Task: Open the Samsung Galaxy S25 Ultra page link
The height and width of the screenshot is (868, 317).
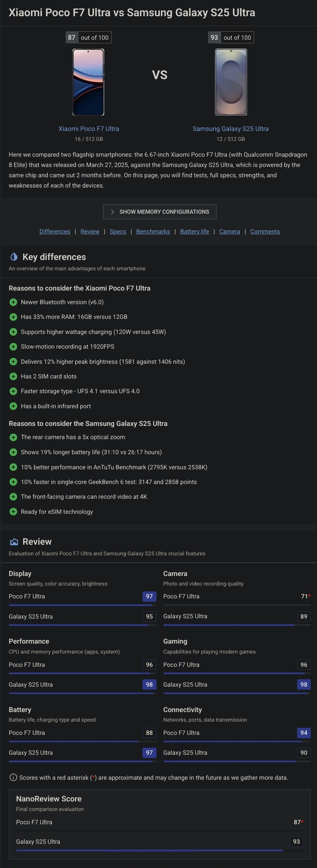Action: (231, 129)
